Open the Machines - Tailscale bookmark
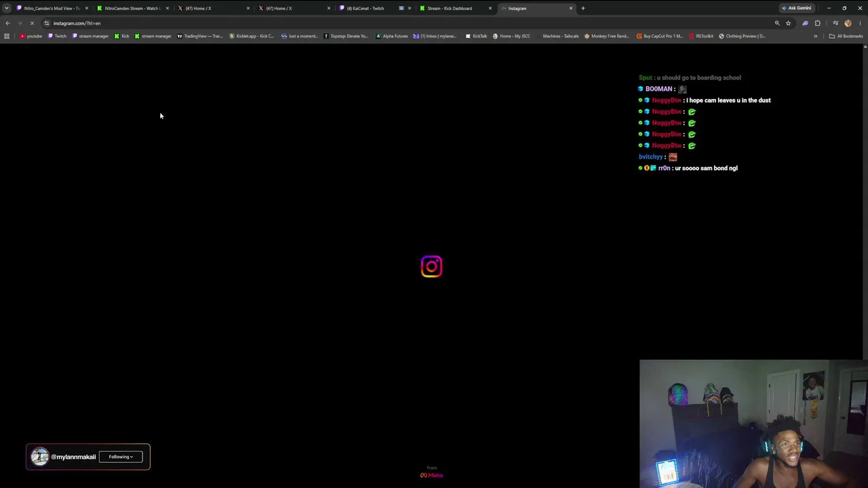Viewport: 868px width, 488px height. click(x=557, y=36)
